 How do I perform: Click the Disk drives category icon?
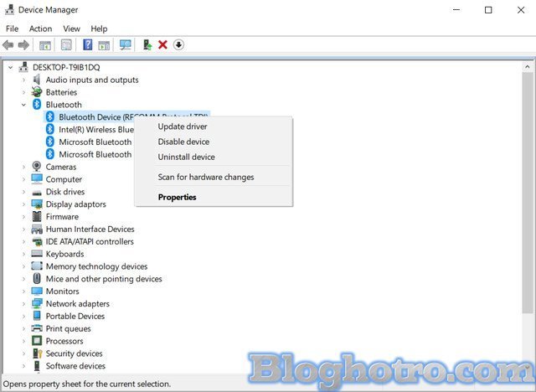click(x=37, y=193)
